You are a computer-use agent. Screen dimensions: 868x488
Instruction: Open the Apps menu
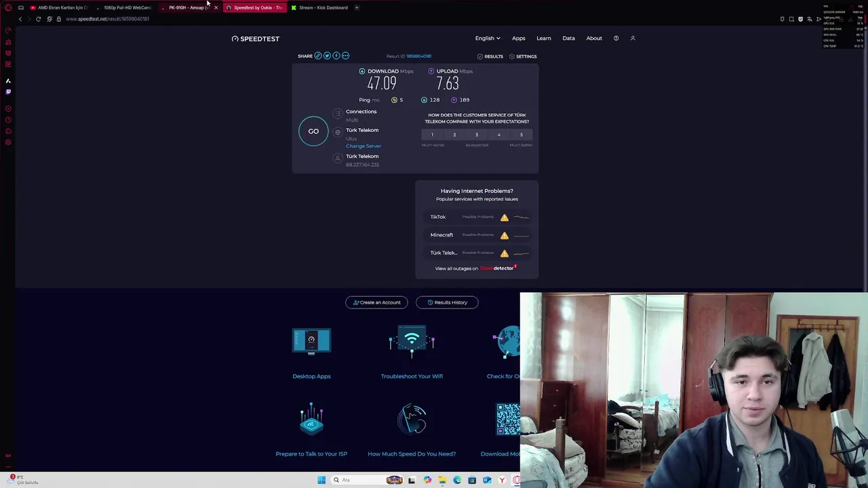[x=519, y=39]
